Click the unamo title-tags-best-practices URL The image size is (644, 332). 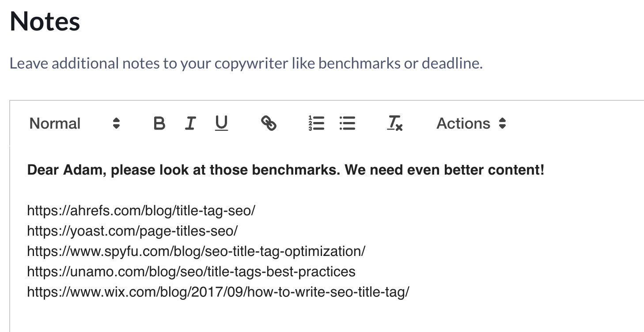point(191,271)
